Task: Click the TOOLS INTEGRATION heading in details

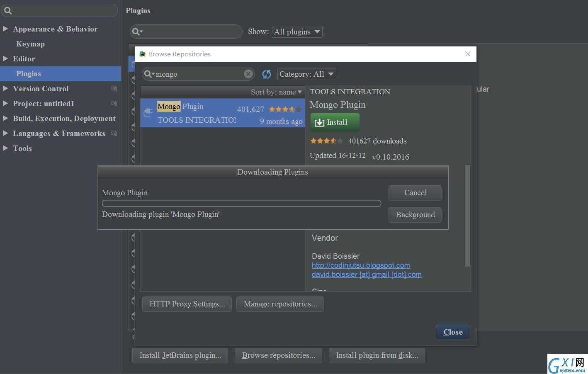Action: pyautogui.click(x=350, y=92)
